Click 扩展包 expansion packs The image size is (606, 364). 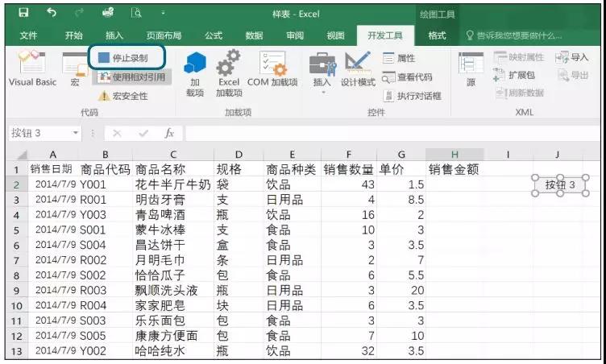pos(514,75)
